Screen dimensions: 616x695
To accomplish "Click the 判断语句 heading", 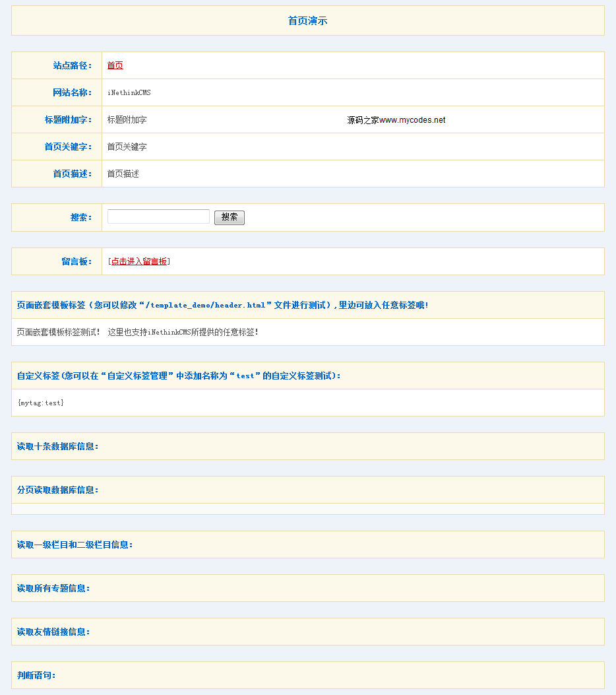I will (x=36, y=675).
